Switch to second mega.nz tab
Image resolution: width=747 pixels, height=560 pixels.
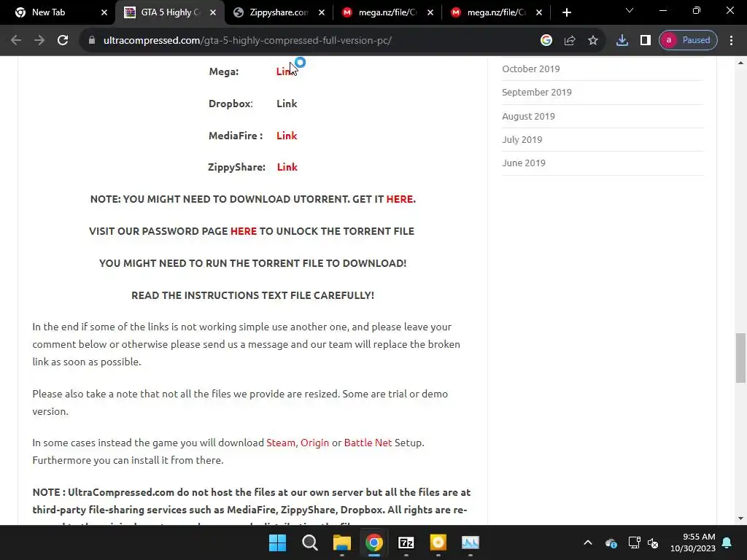click(x=496, y=12)
